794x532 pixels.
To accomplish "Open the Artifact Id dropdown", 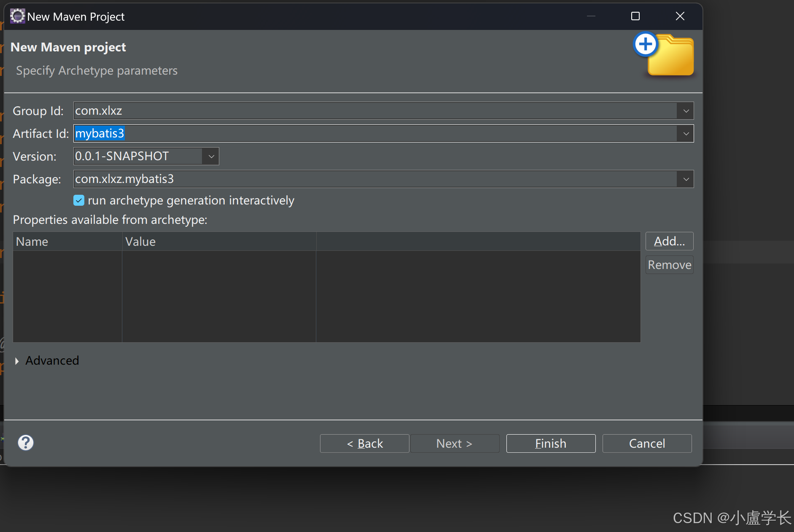I will point(686,133).
